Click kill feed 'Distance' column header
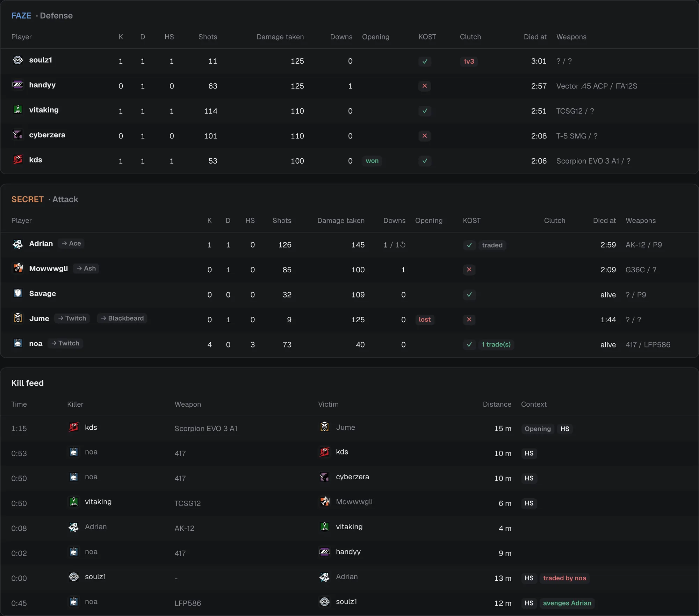Screen dimensions: 699x616 (497, 404)
